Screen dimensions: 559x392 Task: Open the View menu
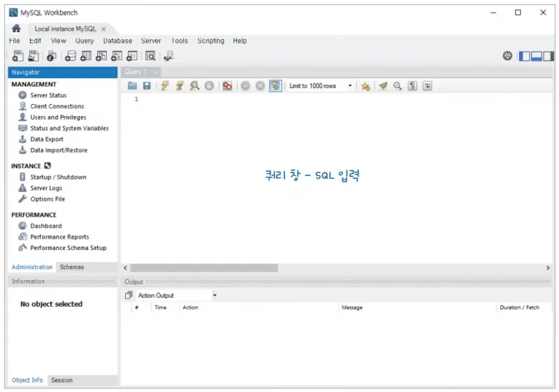[x=59, y=41]
